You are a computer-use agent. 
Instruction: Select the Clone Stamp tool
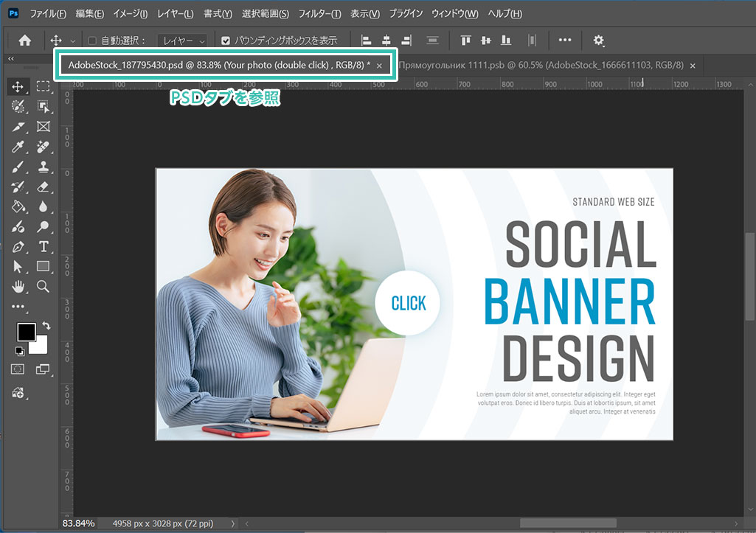click(43, 167)
